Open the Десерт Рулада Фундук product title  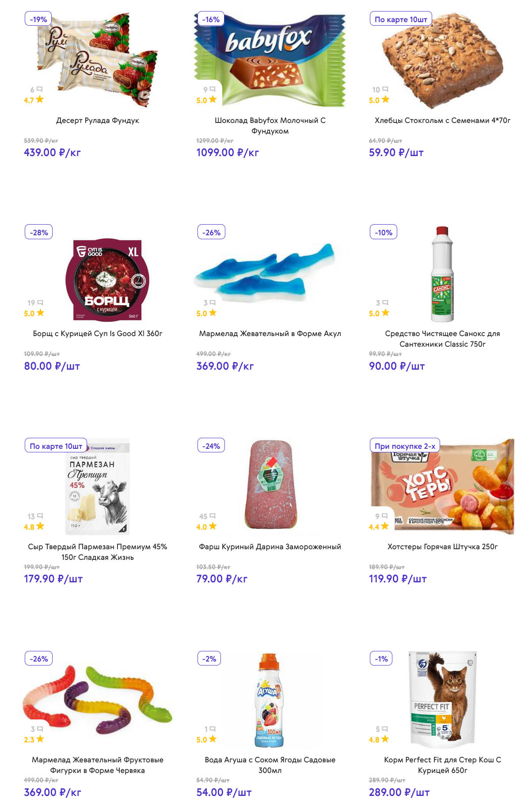point(98,120)
